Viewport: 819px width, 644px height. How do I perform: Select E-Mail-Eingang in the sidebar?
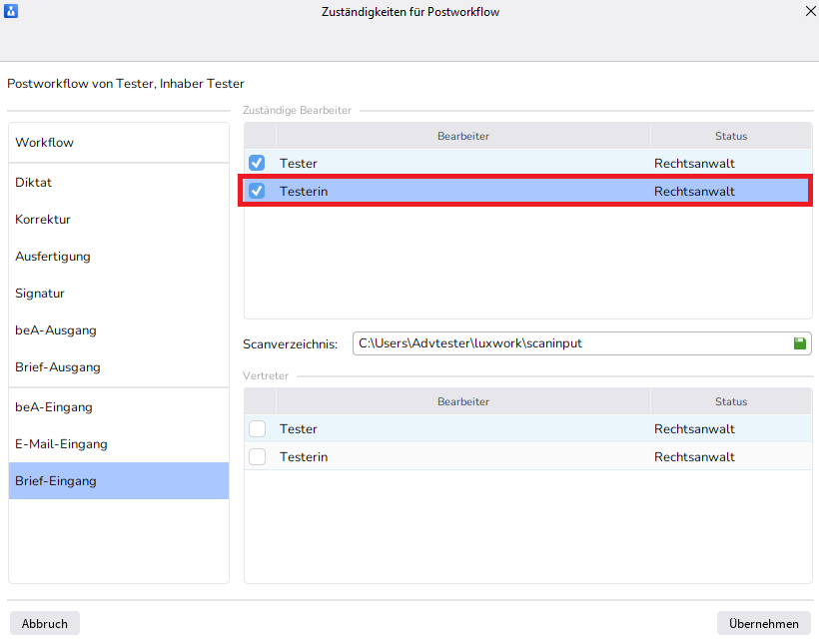coord(61,444)
